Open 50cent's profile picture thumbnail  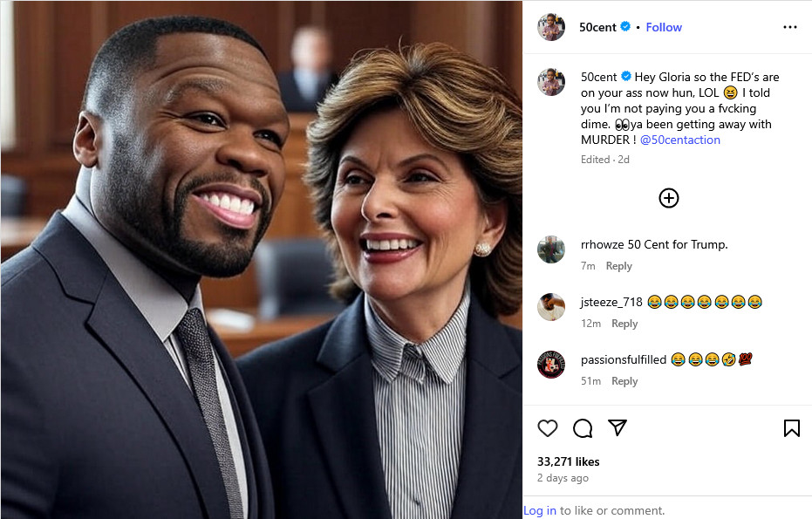point(551,27)
